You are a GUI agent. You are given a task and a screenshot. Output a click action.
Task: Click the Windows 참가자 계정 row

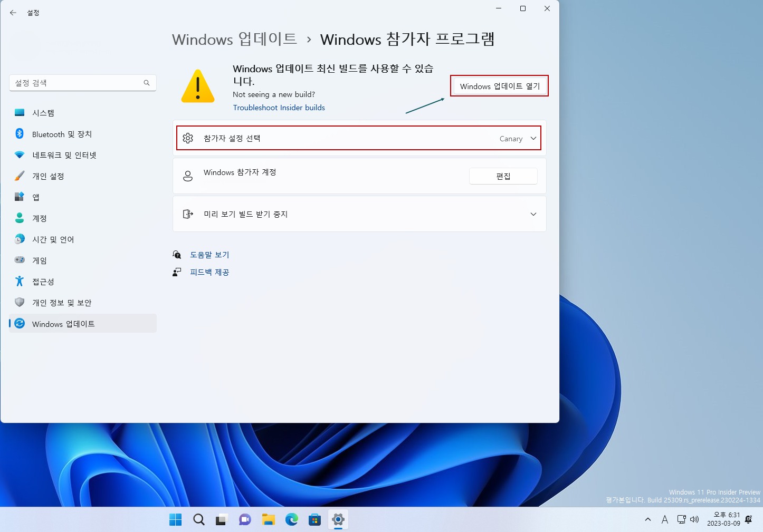(359, 176)
